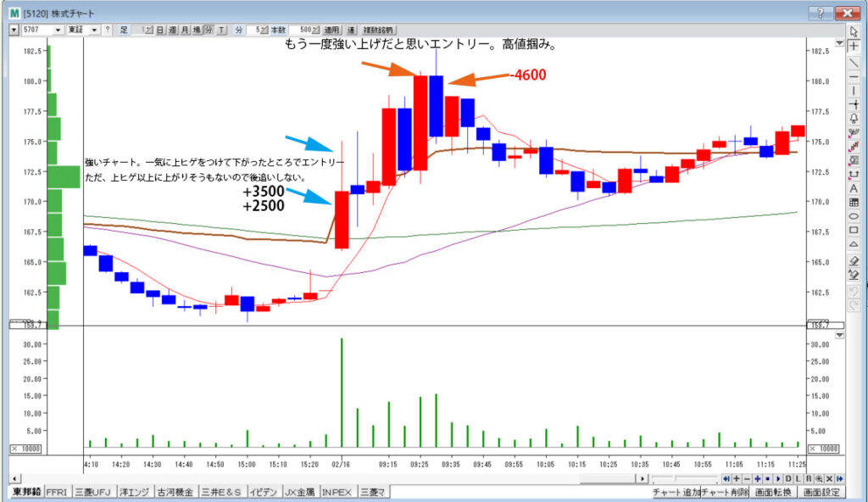Choose the text annotation 'A' tool

[x=854, y=188]
